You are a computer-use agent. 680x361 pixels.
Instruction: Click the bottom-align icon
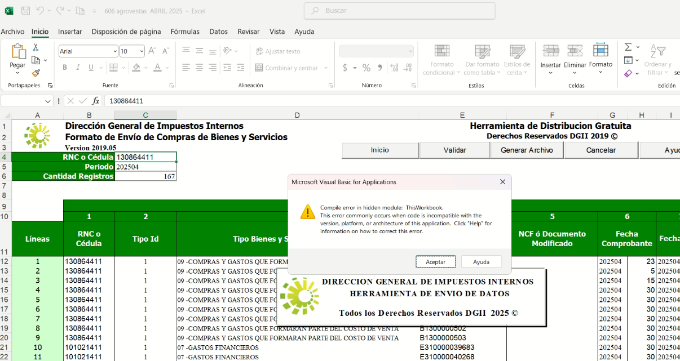(212, 51)
